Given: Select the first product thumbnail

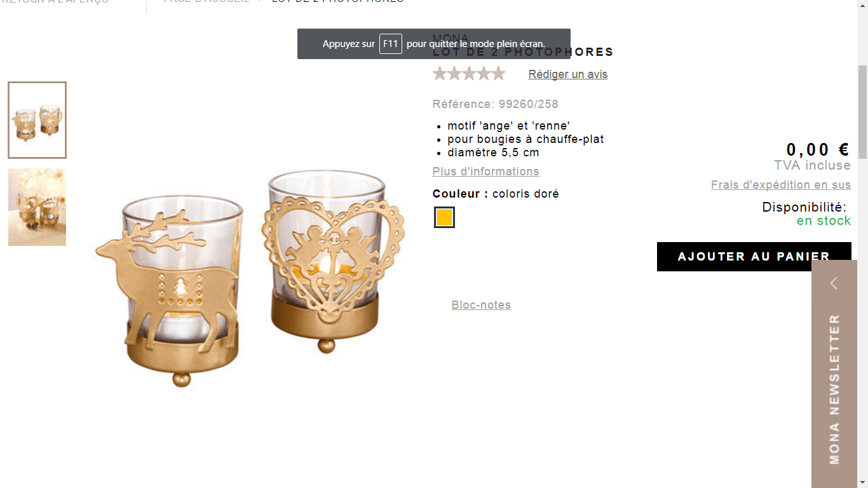Looking at the screenshot, I should tap(37, 120).
